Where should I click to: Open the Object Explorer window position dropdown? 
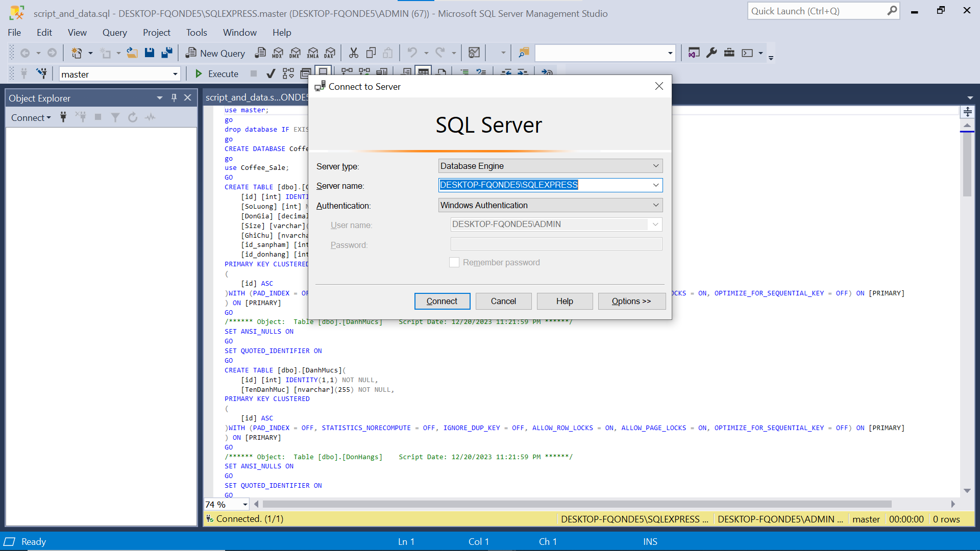point(160,97)
